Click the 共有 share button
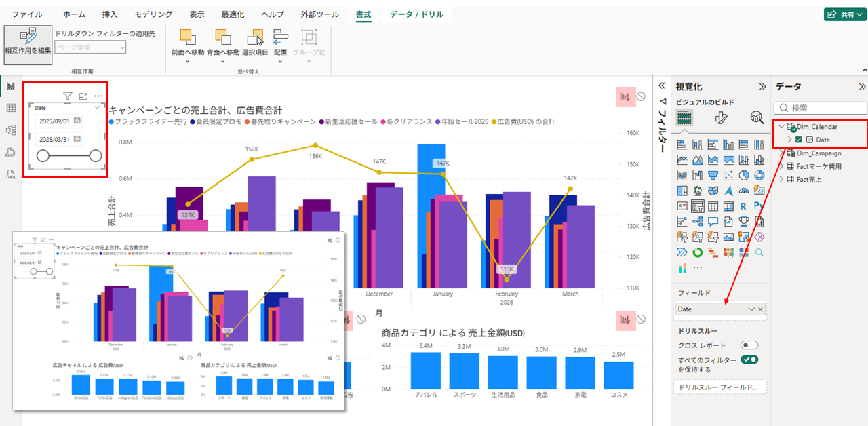Image resolution: width=868 pixels, height=426 pixels. tap(843, 14)
